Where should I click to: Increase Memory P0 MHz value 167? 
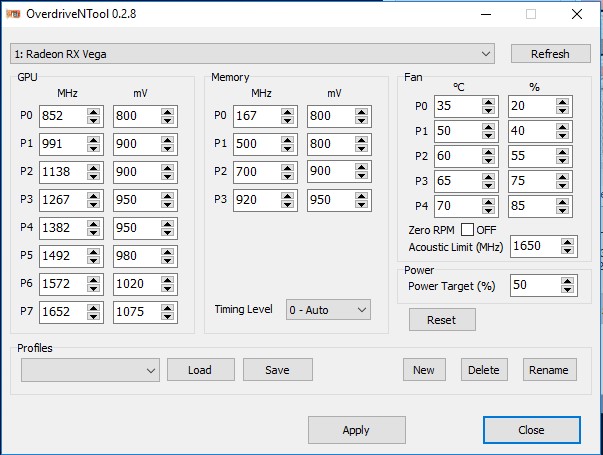pos(287,112)
